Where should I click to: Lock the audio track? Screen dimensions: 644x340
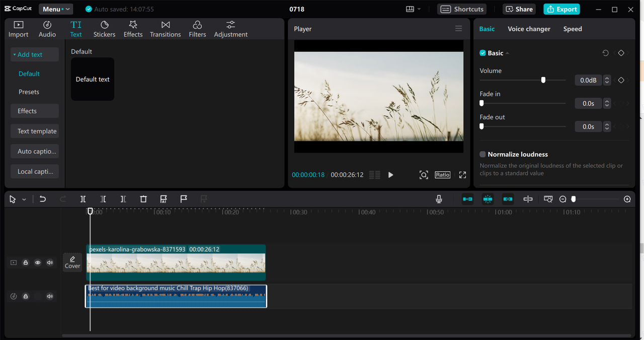coord(26,296)
